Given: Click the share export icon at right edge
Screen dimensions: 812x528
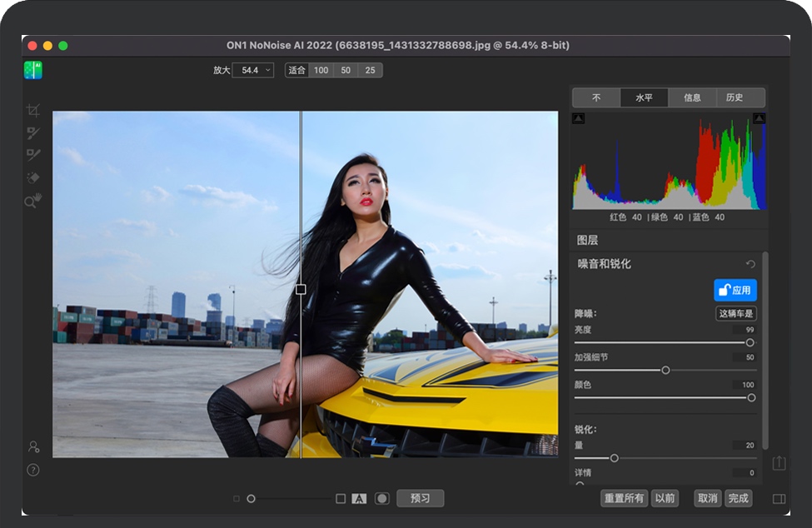Looking at the screenshot, I should 779,462.
